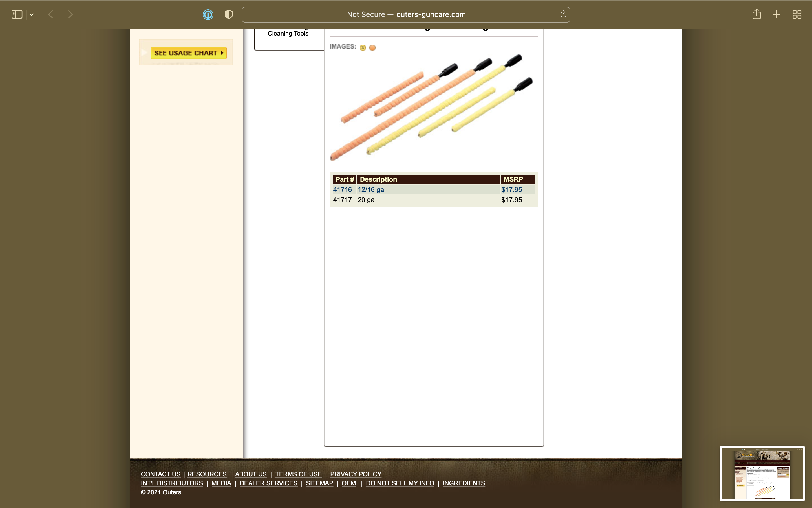Open the INT'L DISTRIBUTORS link
The height and width of the screenshot is (508, 812).
(x=172, y=483)
